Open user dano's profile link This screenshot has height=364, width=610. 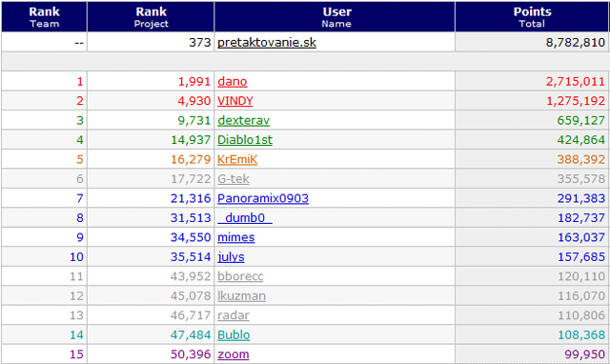233,82
